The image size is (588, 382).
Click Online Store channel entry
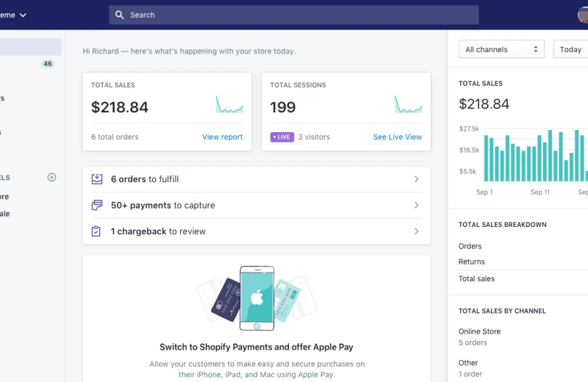[x=479, y=331]
